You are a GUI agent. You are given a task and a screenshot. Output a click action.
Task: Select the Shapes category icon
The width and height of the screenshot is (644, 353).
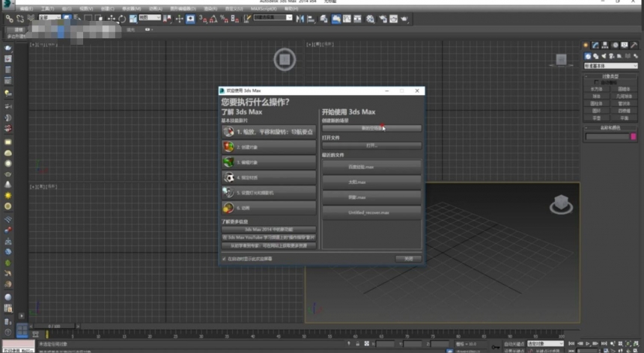tap(595, 56)
